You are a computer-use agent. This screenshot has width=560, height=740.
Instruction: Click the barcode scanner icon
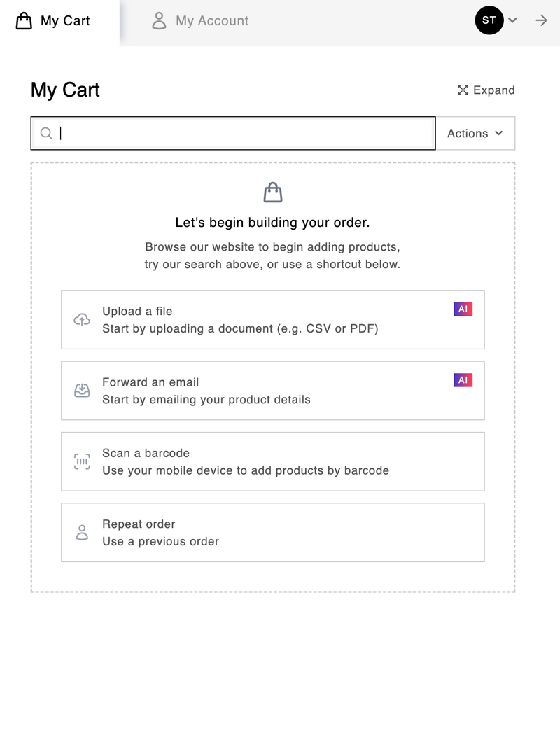point(82,461)
